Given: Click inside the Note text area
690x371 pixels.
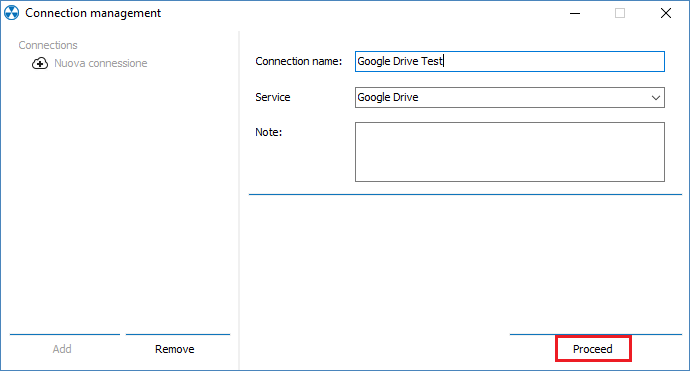Looking at the screenshot, I should 510,152.
